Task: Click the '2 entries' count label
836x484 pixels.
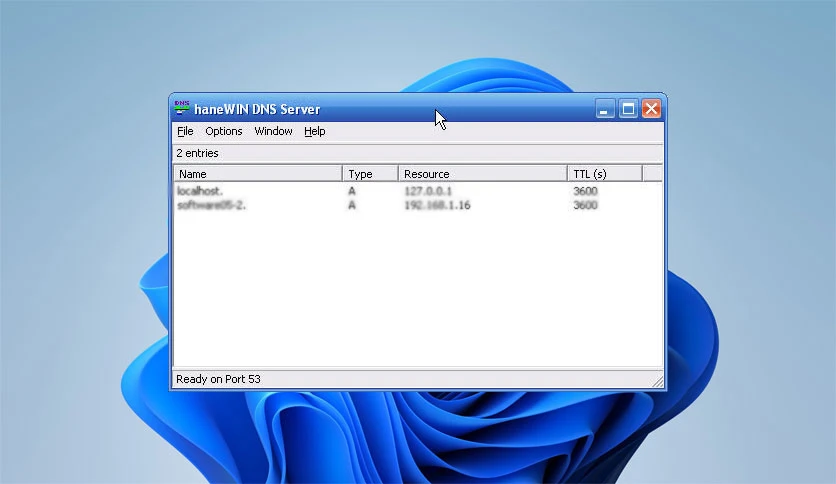Action: pyautogui.click(x=197, y=153)
